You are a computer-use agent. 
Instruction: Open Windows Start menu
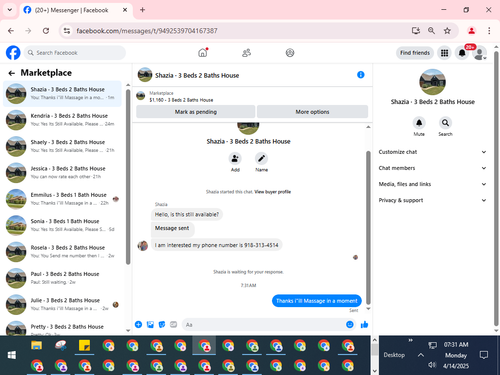[12, 355]
